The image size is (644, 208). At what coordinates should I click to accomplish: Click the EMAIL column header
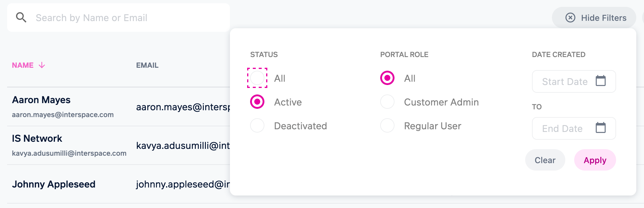click(147, 65)
